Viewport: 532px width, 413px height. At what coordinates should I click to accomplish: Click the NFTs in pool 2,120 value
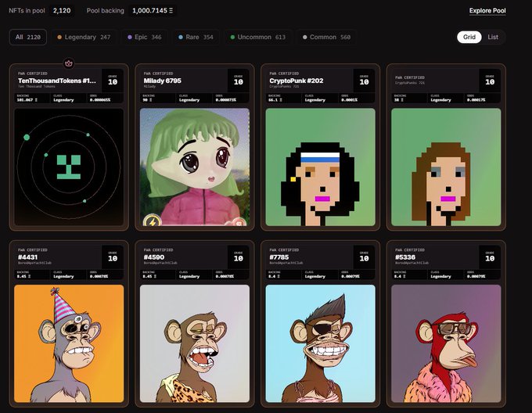pyautogui.click(x=62, y=10)
